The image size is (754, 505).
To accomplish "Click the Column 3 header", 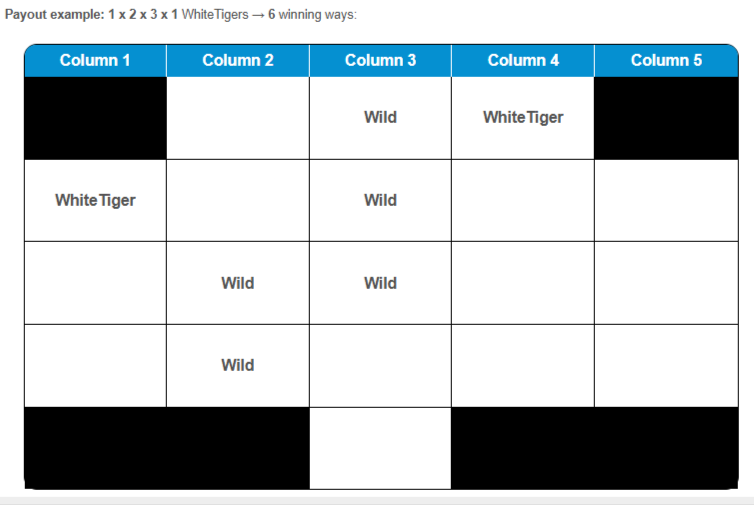I will (x=380, y=60).
